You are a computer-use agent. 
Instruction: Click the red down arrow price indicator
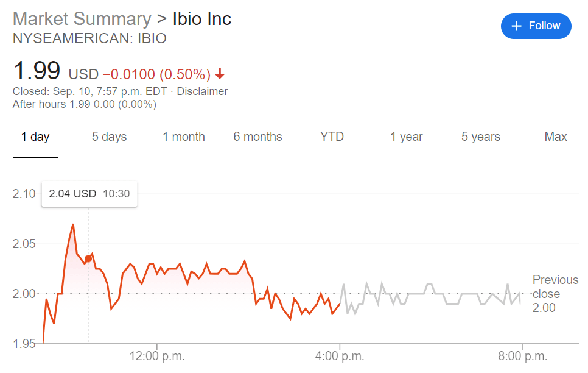(x=220, y=74)
